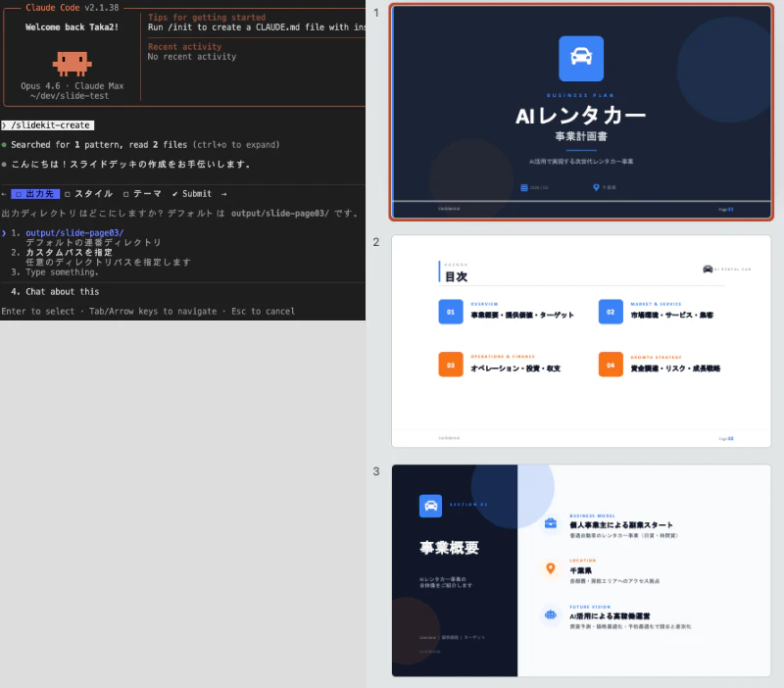784x688 pixels.
Task: Choose option 1 output/slide-page03/
Action: coord(74,233)
